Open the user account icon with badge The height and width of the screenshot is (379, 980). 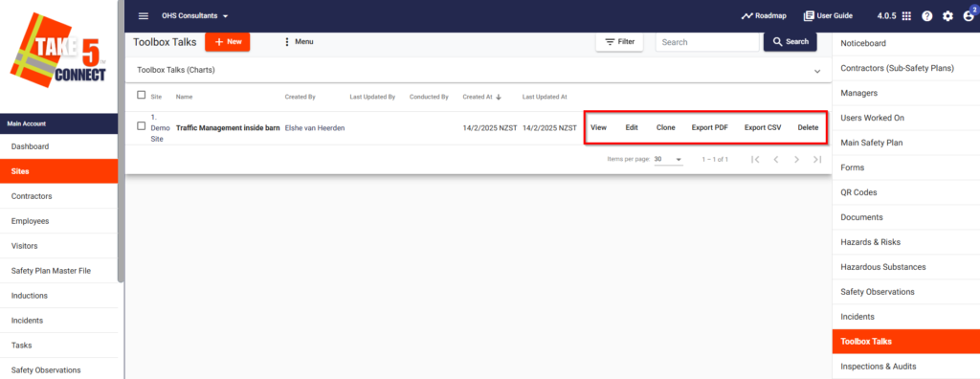[x=969, y=15]
